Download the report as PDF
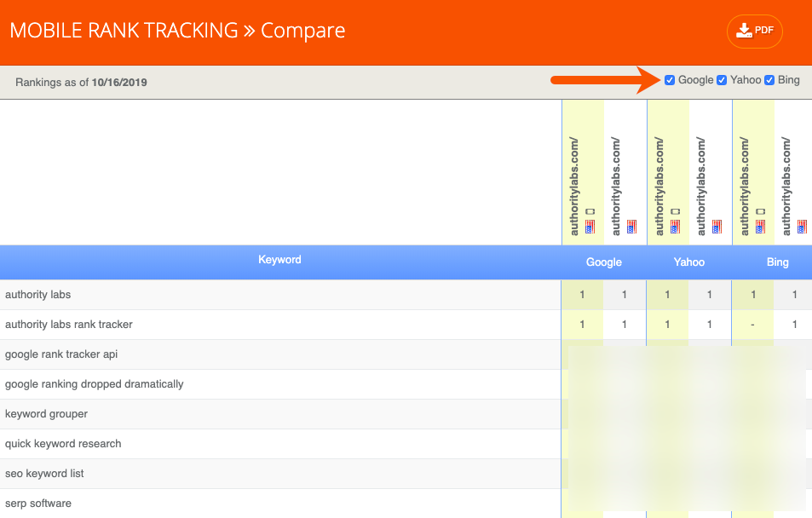This screenshot has height=518, width=812. 755,31
